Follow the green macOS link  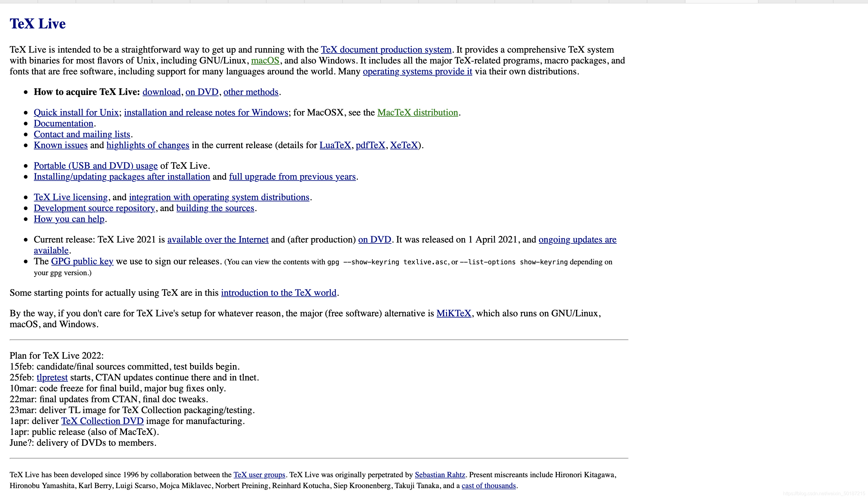tap(265, 60)
